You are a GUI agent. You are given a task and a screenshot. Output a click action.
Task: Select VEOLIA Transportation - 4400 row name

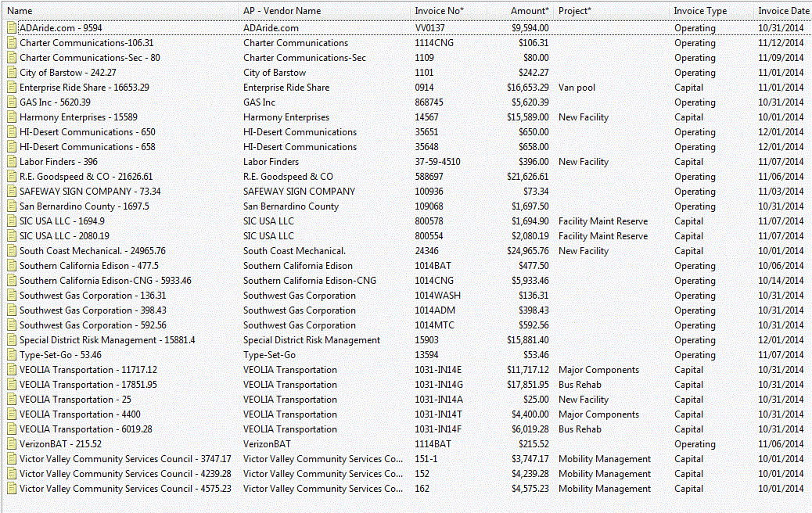tap(80, 414)
